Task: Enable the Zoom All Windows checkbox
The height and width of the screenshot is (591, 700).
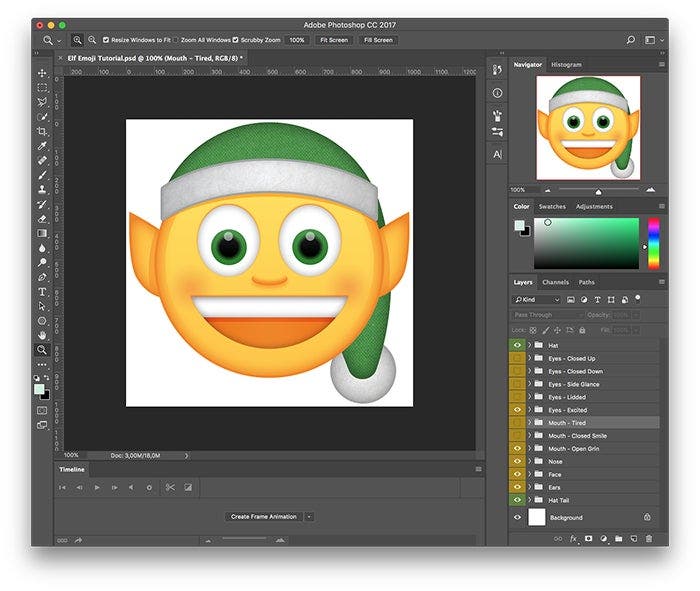Action: point(177,40)
